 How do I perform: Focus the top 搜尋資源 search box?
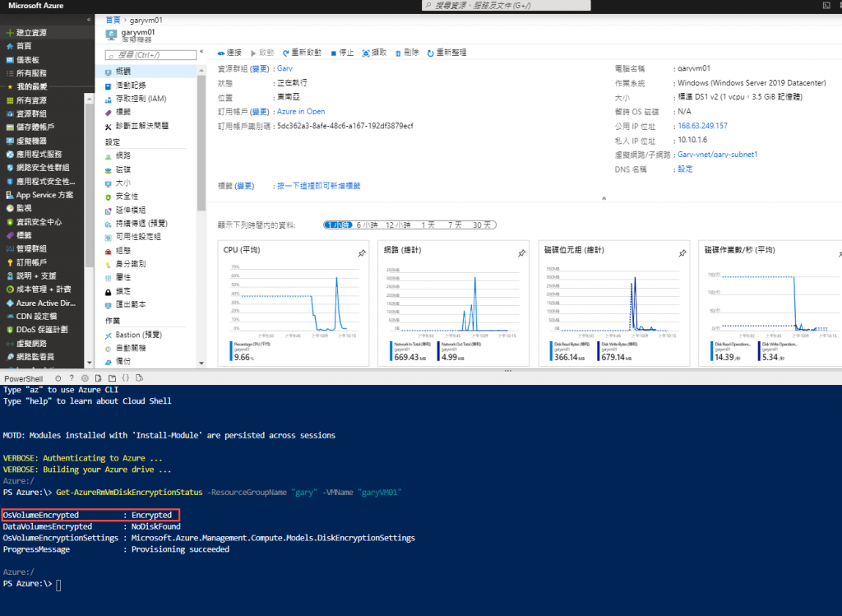(507, 6)
